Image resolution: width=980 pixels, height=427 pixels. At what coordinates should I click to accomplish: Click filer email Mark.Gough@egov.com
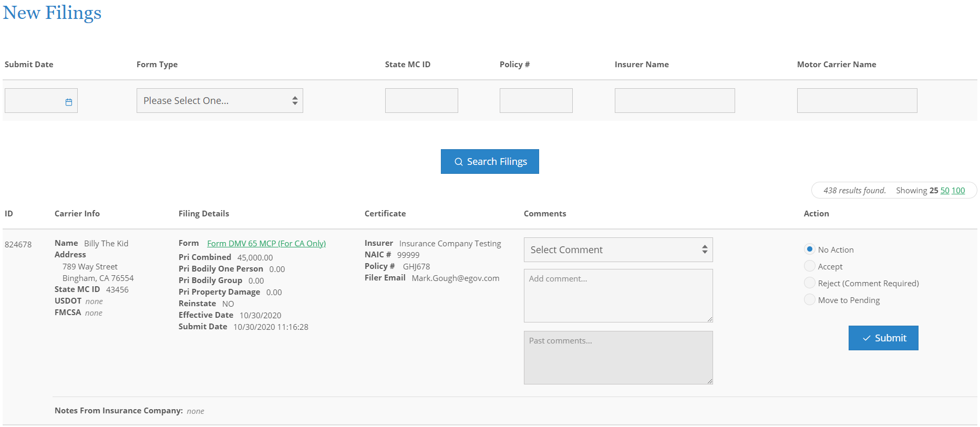(x=456, y=278)
